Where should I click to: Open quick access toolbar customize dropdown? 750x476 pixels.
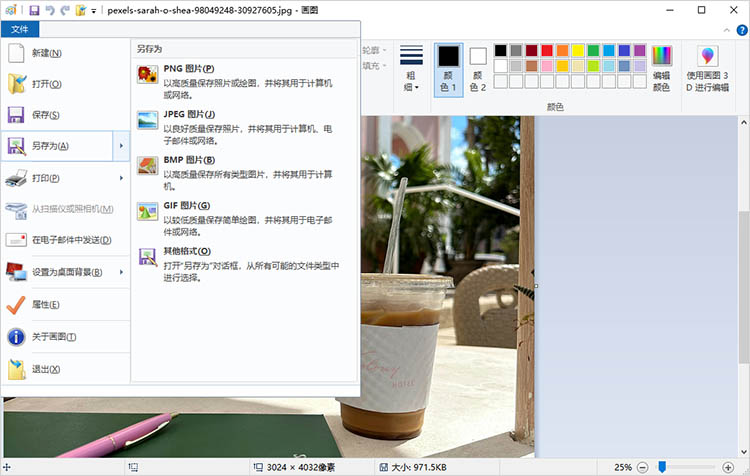coord(94,11)
